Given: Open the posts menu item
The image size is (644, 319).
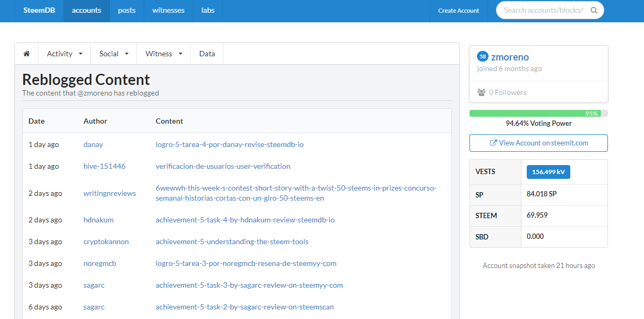Looking at the screenshot, I should pyautogui.click(x=127, y=11).
